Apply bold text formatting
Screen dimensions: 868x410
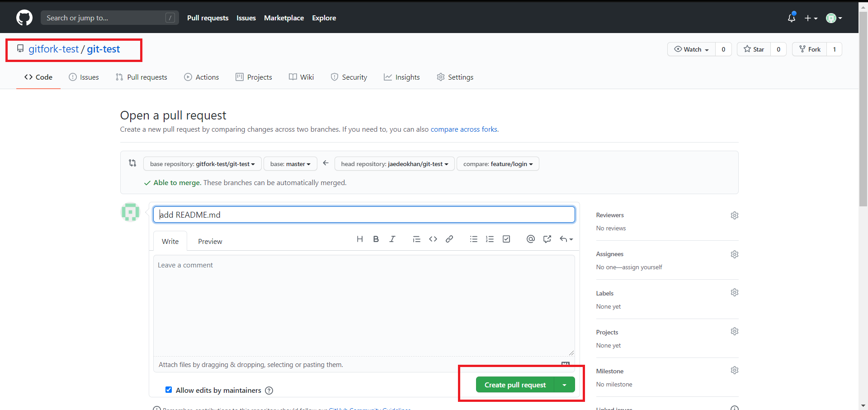click(376, 239)
